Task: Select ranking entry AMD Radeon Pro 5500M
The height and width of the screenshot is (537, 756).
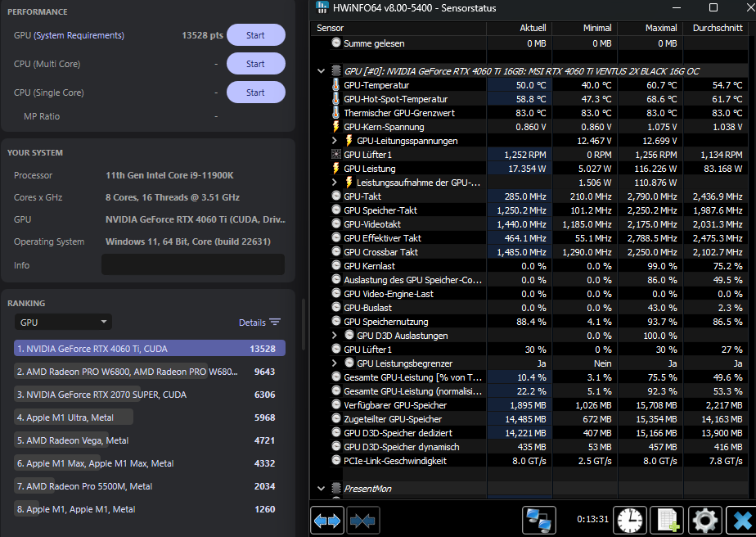Action: tap(150, 486)
